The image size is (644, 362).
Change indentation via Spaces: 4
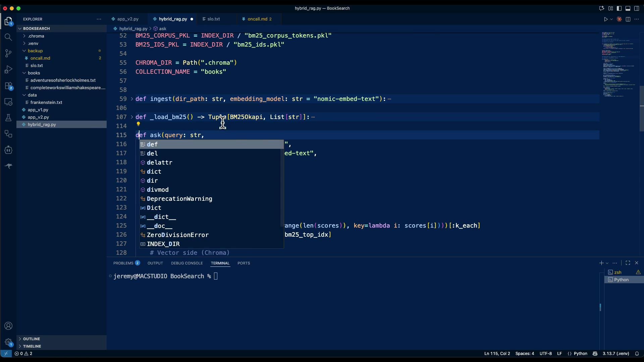(525, 354)
